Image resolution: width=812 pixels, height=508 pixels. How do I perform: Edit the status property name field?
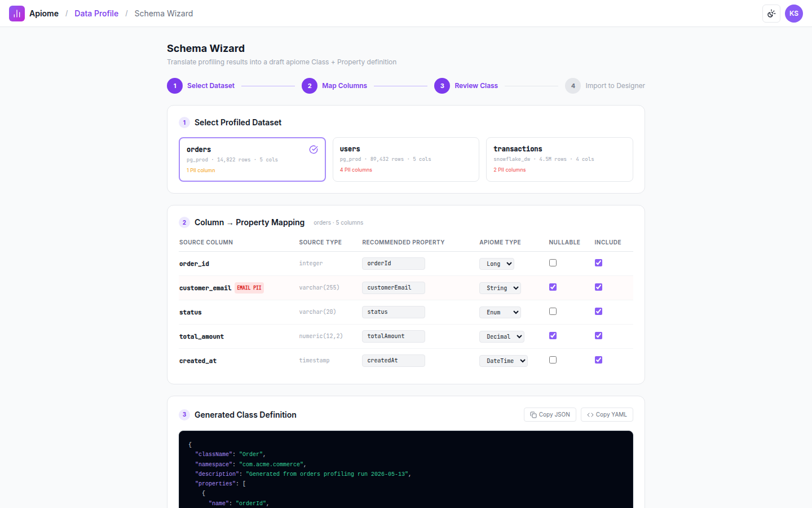click(x=394, y=312)
